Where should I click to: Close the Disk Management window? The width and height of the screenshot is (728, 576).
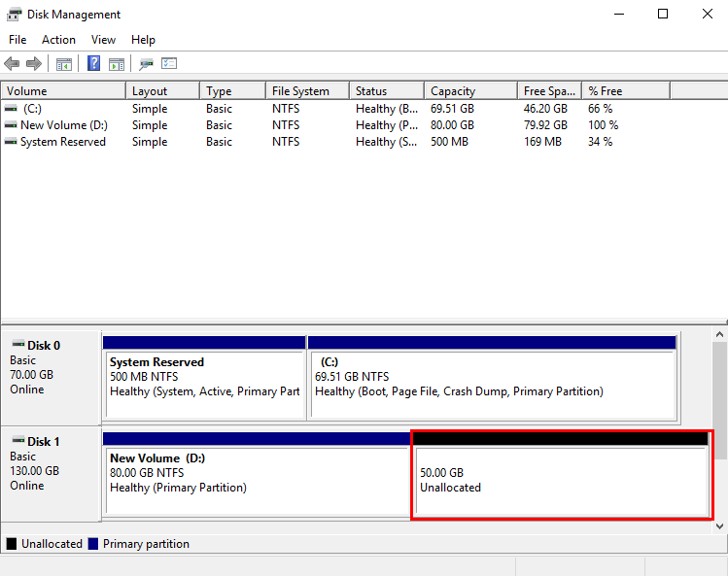(x=708, y=14)
